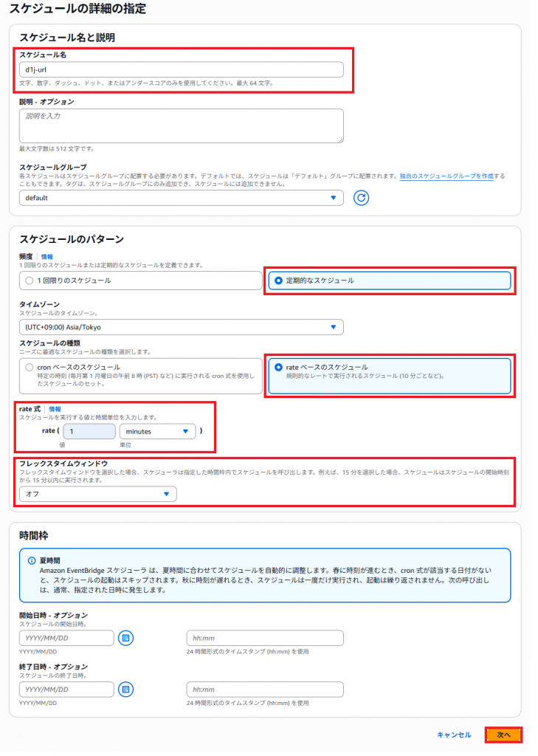Open the start date calendar picker icon
Screen dimensions: 538x756
point(125,637)
